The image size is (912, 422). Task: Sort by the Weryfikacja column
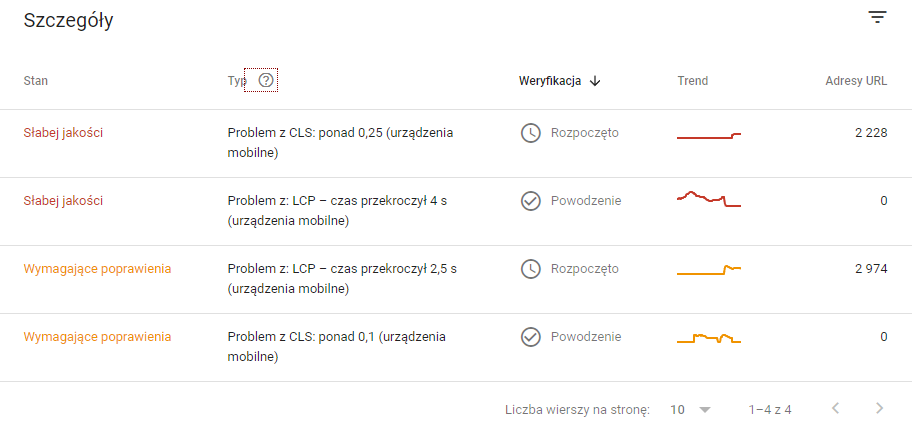point(549,81)
